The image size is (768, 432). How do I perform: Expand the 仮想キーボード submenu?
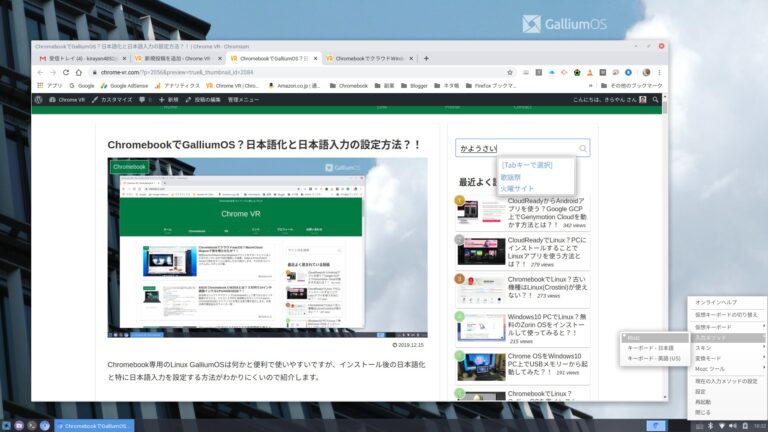[727, 327]
